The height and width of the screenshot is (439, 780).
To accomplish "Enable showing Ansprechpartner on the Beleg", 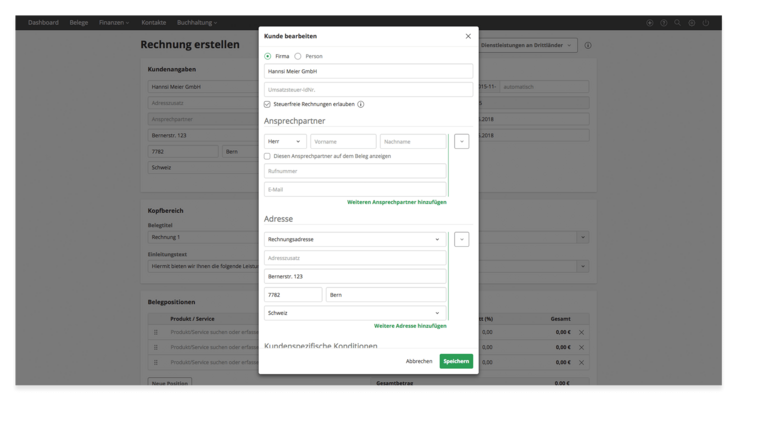I will 268,156.
